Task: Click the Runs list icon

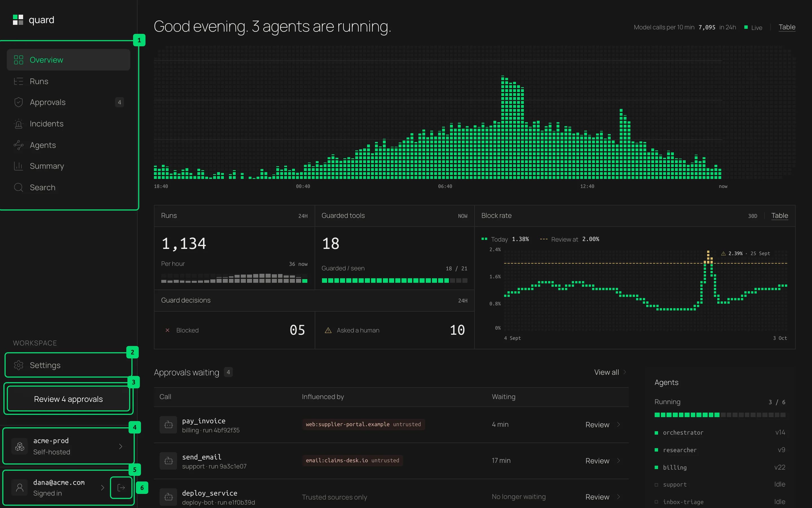Action: coord(18,81)
